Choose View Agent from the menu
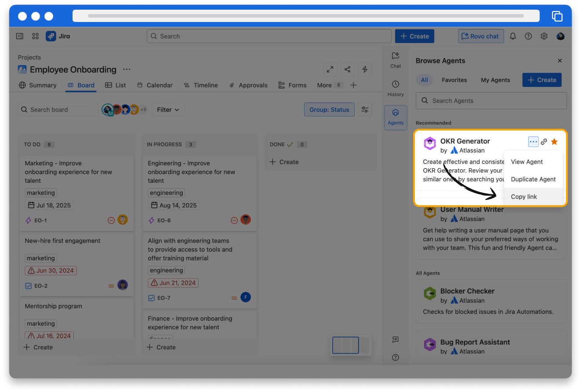Image resolution: width=581 pixels, height=392 pixels. (x=533, y=162)
